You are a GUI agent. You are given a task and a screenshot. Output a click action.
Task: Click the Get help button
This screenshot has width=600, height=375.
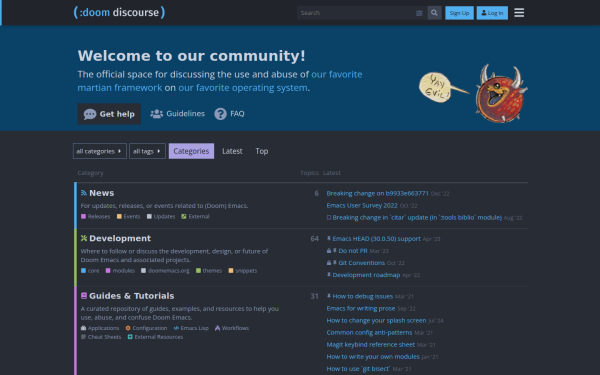[x=109, y=114]
